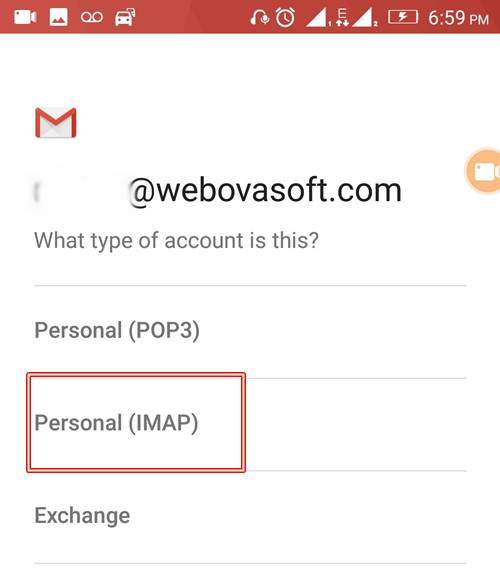Tap the car mode notification icon
This screenshot has width=500, height=575.
coord(125,17)
